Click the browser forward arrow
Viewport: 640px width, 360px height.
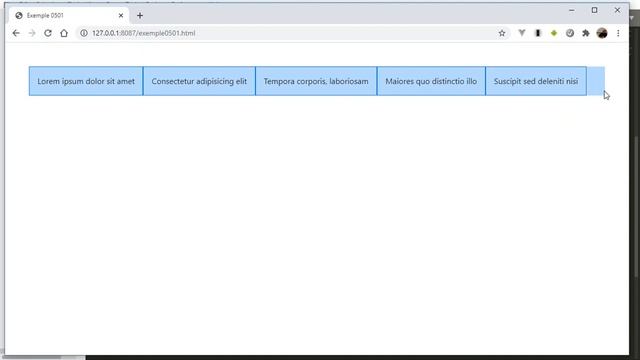pyautogui.click(x=32, y=33)
